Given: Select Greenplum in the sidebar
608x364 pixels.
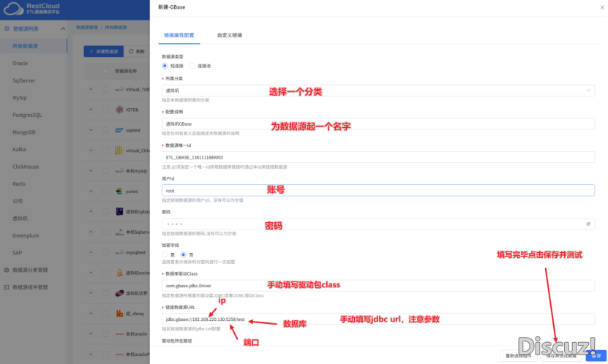Looking at the screenshot, I should (x=26, y=235).
